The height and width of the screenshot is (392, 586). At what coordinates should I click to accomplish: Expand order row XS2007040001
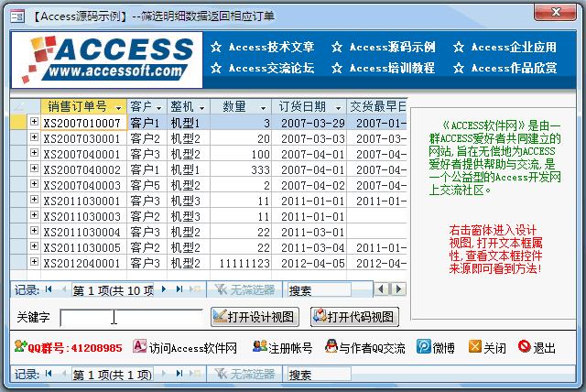[34, 153]
